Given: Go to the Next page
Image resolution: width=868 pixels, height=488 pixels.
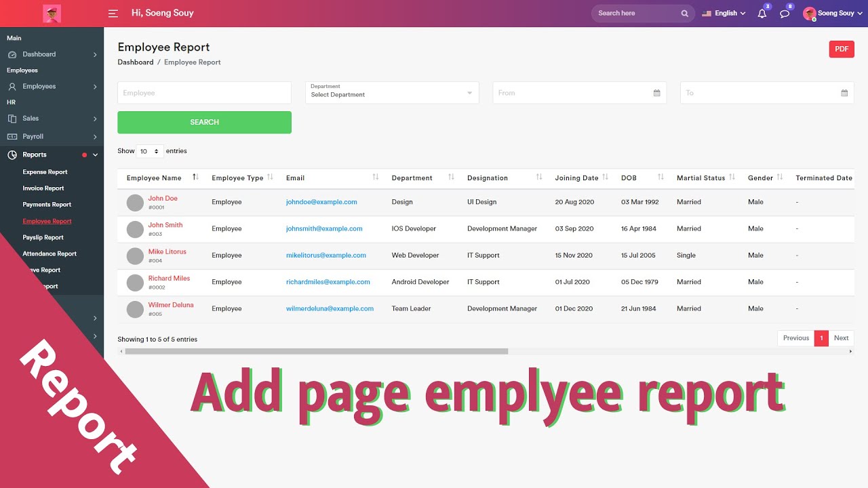Looking at the screenshot, I should (841, 338).
